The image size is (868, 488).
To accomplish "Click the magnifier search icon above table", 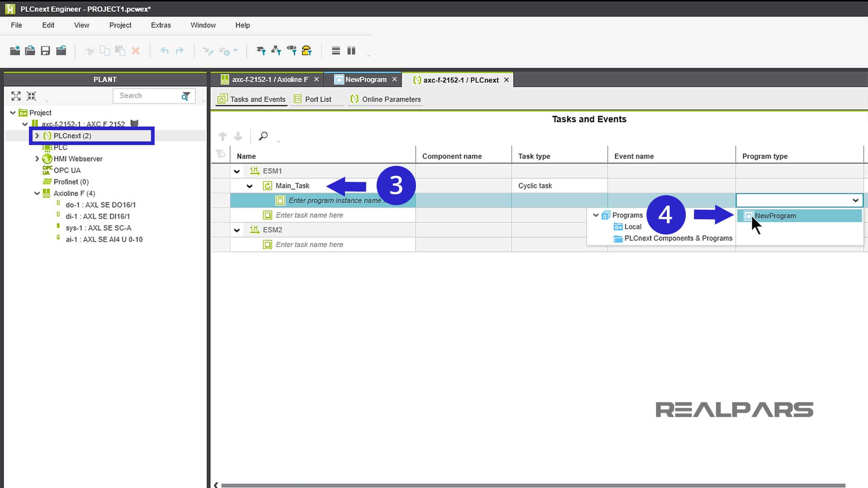I will click(x=263, y=136).
